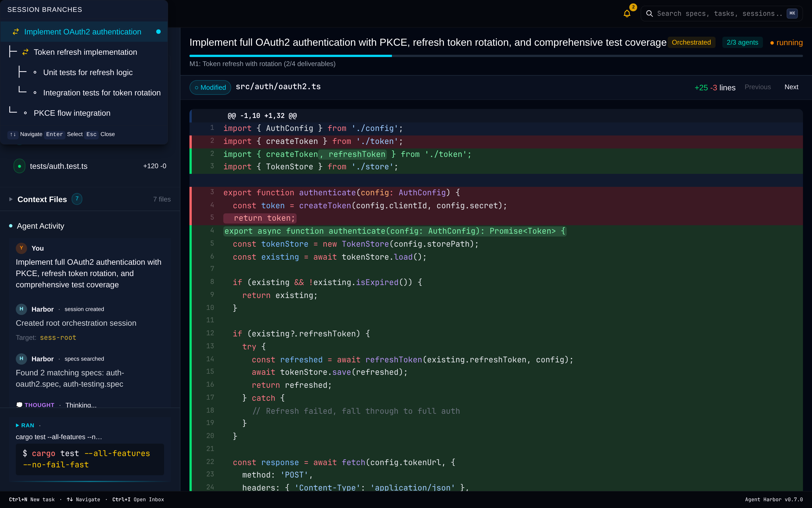Click the bullet icon beside PKCE flow integration
This screenshot has height=508, width=812.
coord(25,113)
